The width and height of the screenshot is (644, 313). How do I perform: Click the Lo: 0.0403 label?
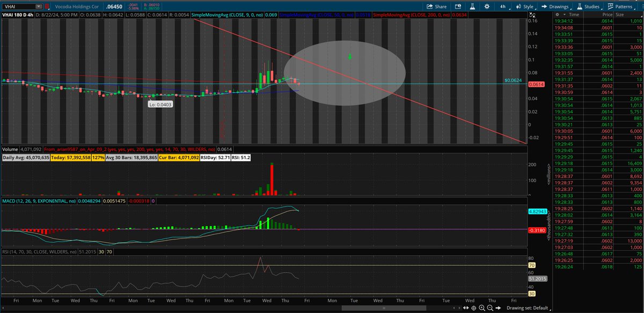tap(160, 105)
